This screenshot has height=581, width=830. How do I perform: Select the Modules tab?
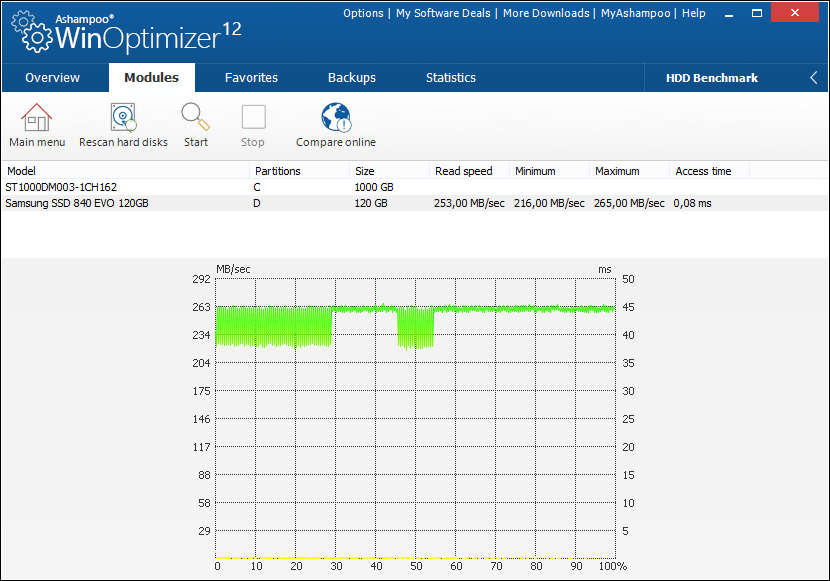tap(151, 78)
